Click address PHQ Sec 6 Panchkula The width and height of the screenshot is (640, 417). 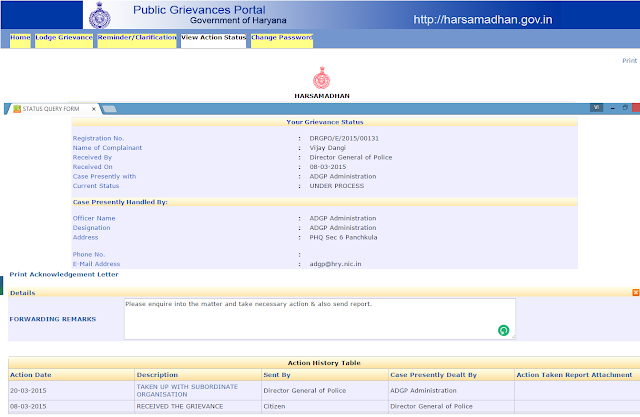click(x=343, y=237)
